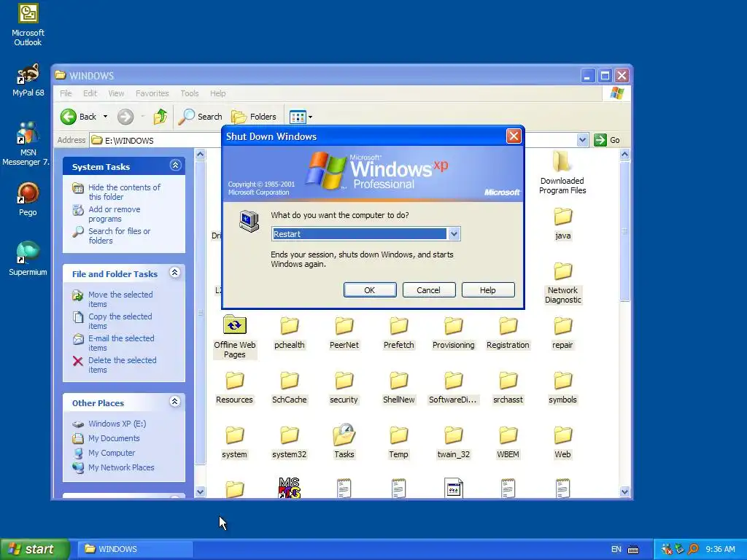Open the Favorites menu
This screenshot has width=747, height=560.
coord(152,93)
